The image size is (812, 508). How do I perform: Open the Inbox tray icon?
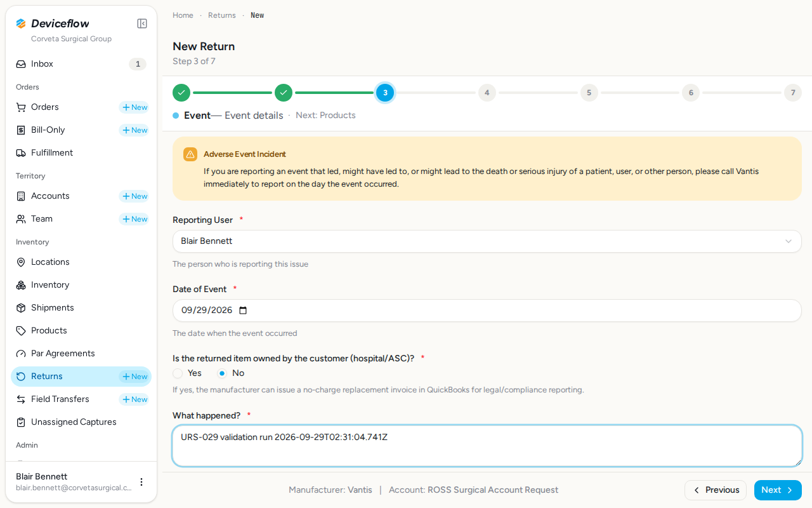(21, 64)
